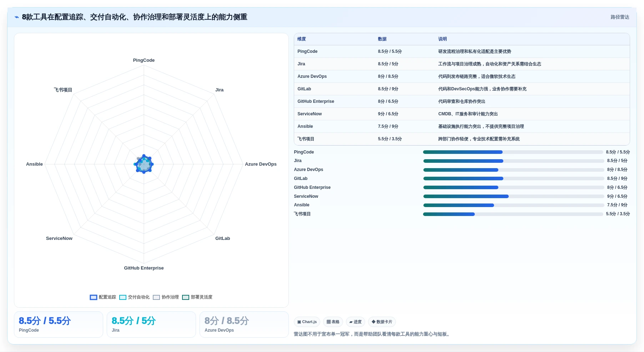Open the Jira 8.5分 / 5分 data card
This screenshot has height=352, width=644.
tap(151, 325)
